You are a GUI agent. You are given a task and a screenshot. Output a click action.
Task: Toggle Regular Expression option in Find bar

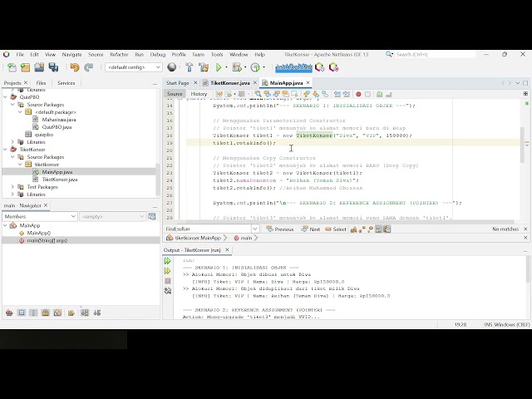(x=371, y=229)
